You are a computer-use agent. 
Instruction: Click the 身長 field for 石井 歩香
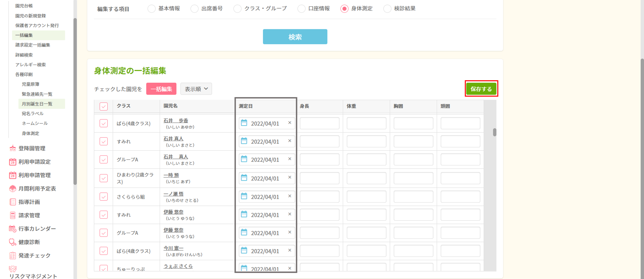click(x=320, y=123)
